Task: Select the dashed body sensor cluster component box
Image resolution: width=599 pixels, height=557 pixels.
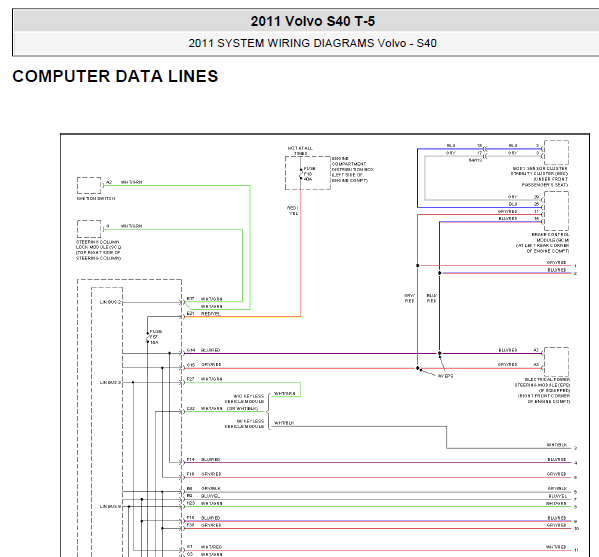Action: click(556, 152)
